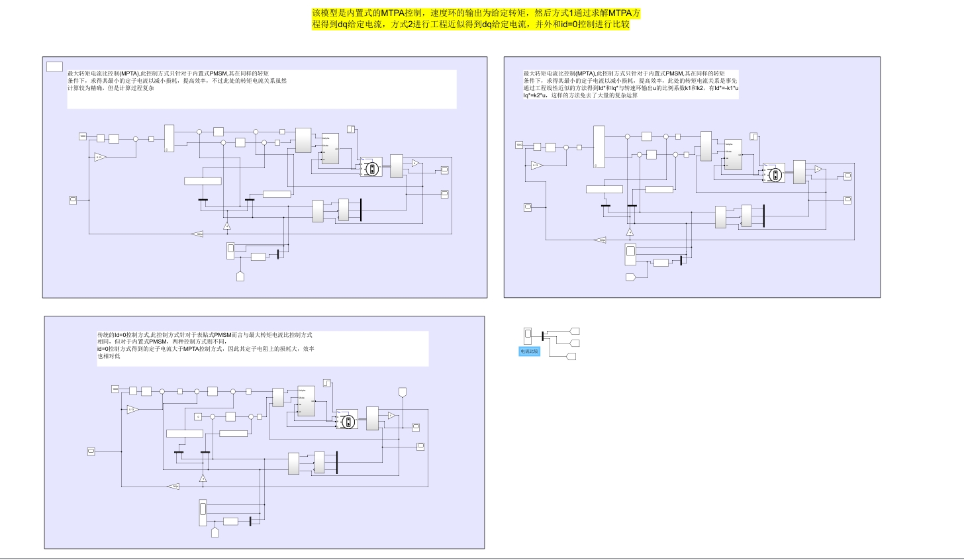Click the constant 0 block in id=0 model
Screen dimensions: 964x560
click(197, 416)
